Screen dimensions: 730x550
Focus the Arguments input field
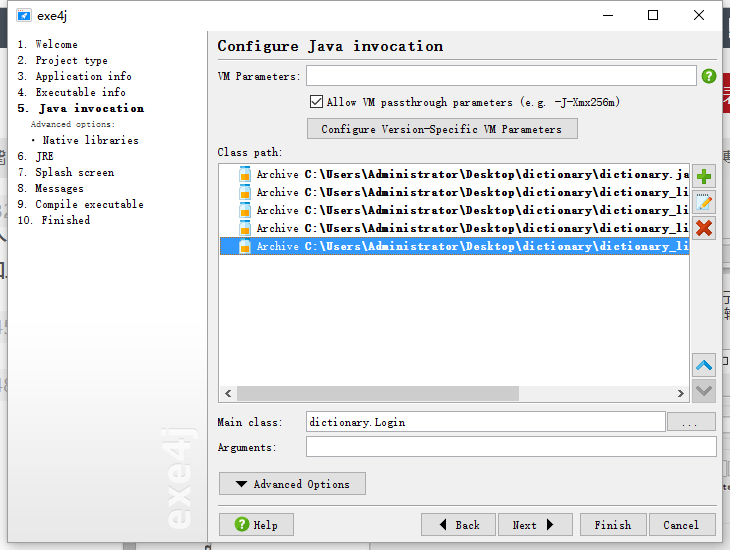(x=511, y=447)
